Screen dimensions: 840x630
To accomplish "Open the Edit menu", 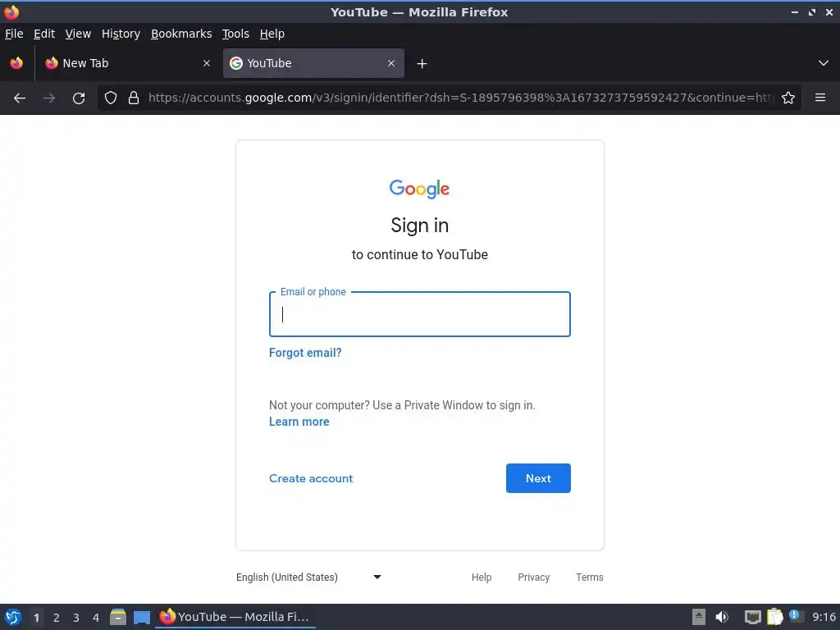I will coord(44,34).
